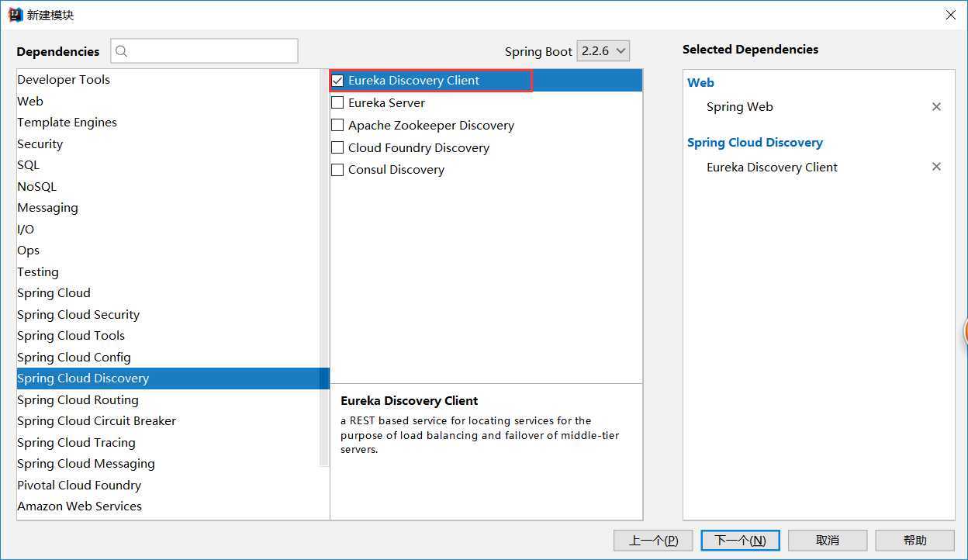
Task: Close the 新建模块 dialog window
Action: pyautogui.click(x=951, y=15)
